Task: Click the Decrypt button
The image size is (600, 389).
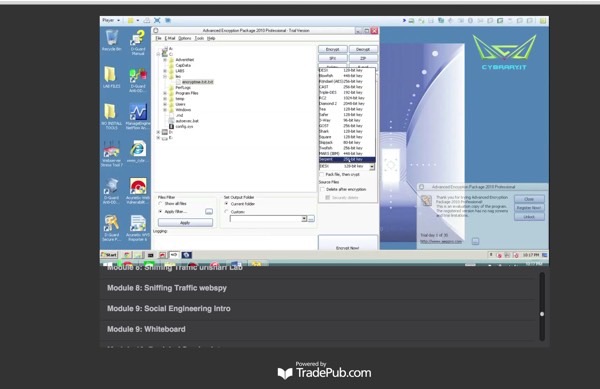Action: click(363, 49)
